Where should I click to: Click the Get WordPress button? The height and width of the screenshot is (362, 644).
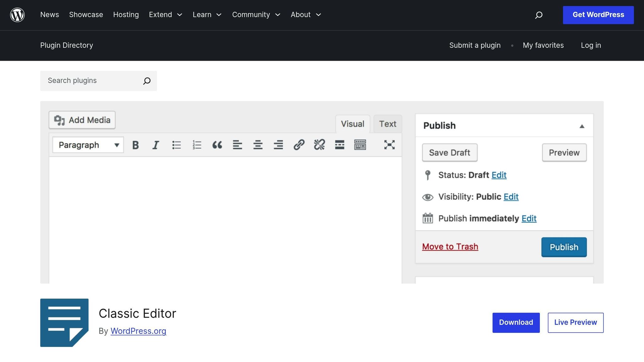point(598,15)
